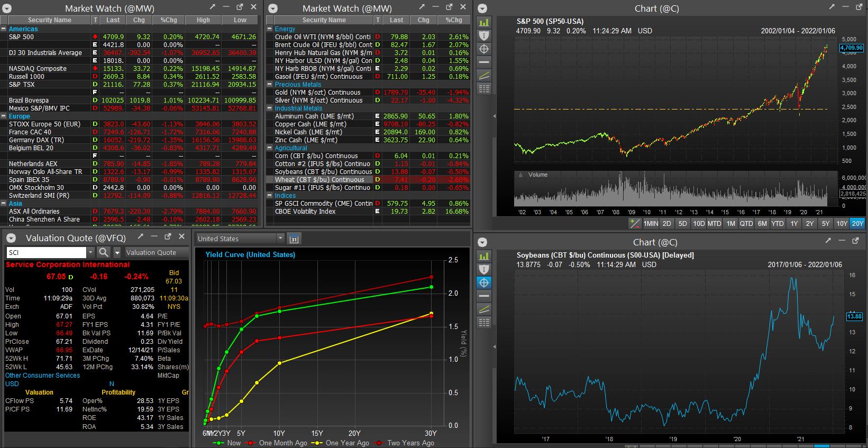868x448 pixels.
Task: Open the indicator shield icon in S&P 500 chart
Action: pyautogui.click(x=483, y=35)
